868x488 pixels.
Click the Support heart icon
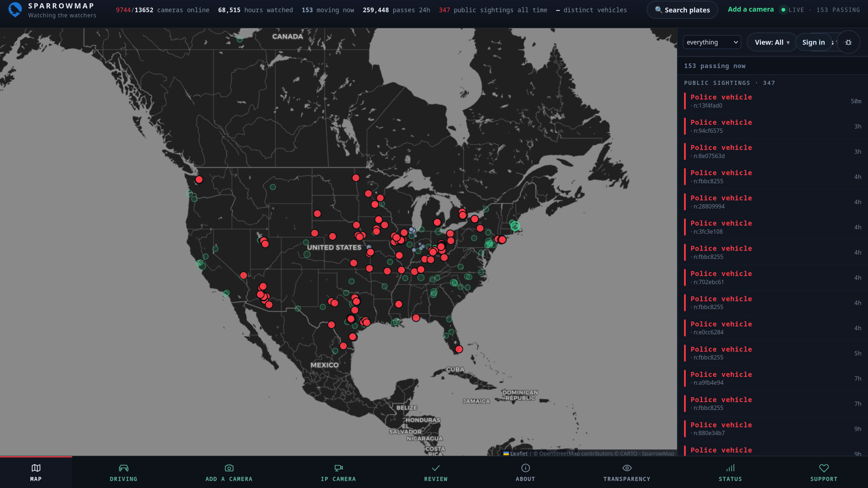coord(824,468)
